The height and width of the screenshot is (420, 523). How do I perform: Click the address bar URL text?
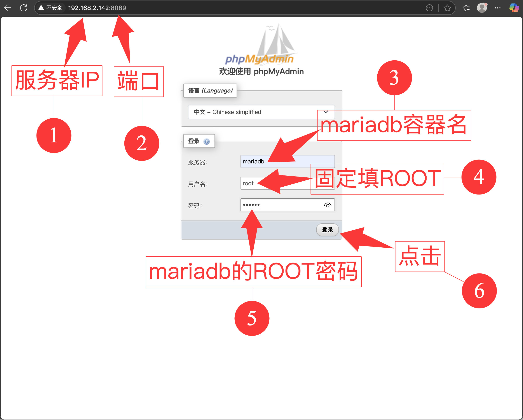click(x=97, y=8)
